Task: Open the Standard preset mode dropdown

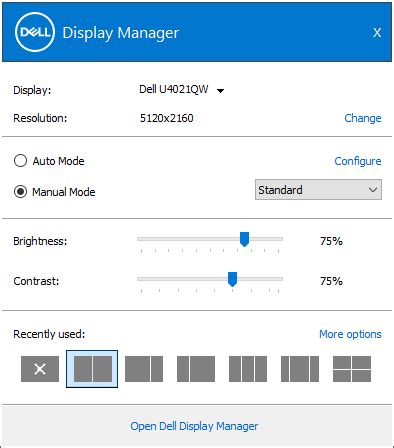Action: pos(318,190)
